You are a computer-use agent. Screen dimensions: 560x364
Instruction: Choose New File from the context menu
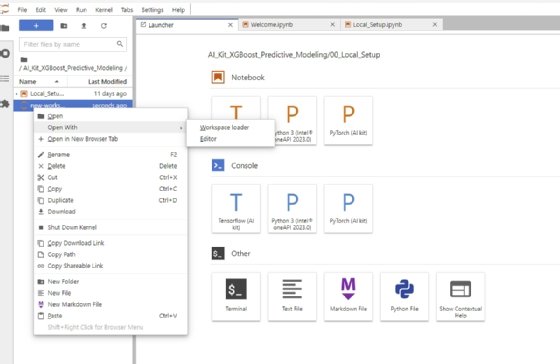tap(111, 293)
